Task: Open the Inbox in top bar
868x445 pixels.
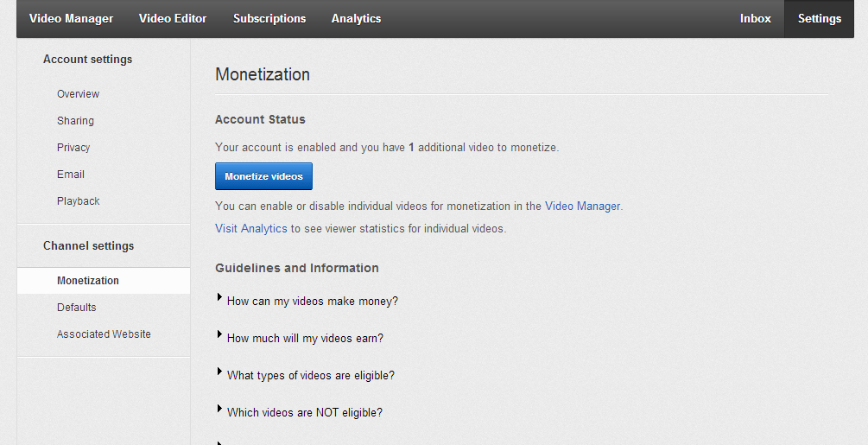Action: click(755, 18)
